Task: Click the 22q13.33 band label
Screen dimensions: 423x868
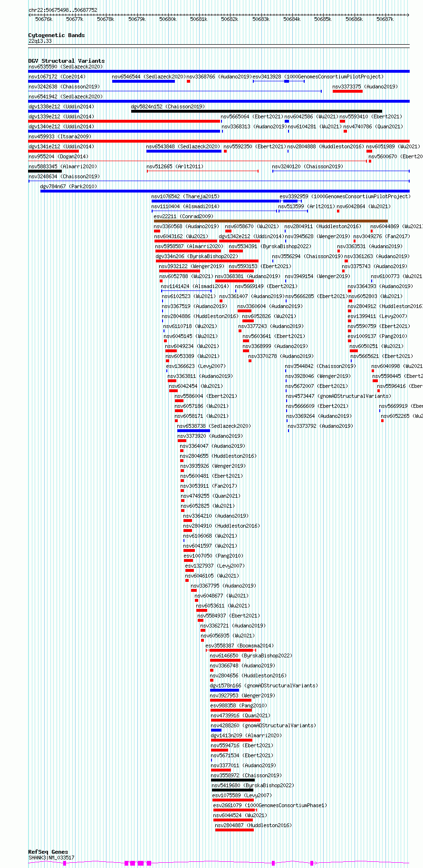Action: [40, 41]
